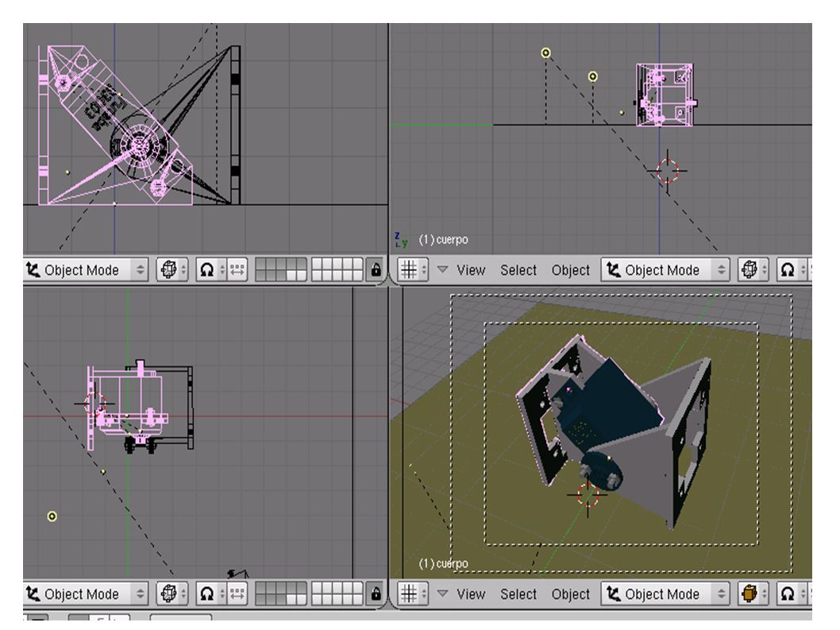Open Object menu in upper-right viewport header
The height and width of the screenshot is (630, 840).
click(571, 270)
